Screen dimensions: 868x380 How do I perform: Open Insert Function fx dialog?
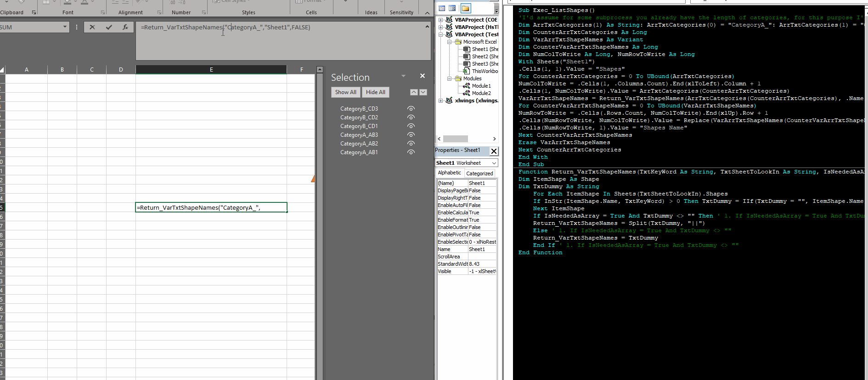click(x=125, y=27)
